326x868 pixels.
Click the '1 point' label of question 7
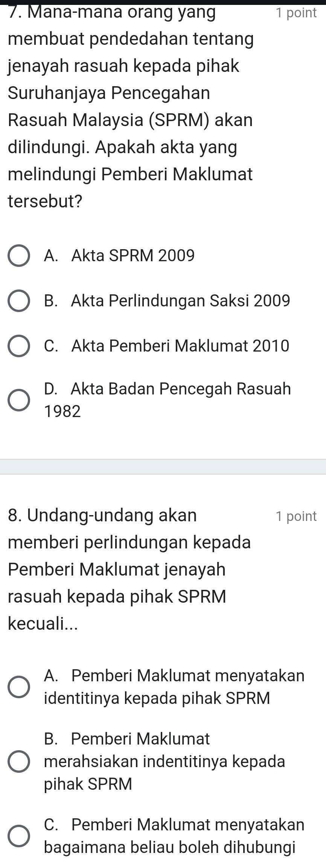tap(296, 13)
